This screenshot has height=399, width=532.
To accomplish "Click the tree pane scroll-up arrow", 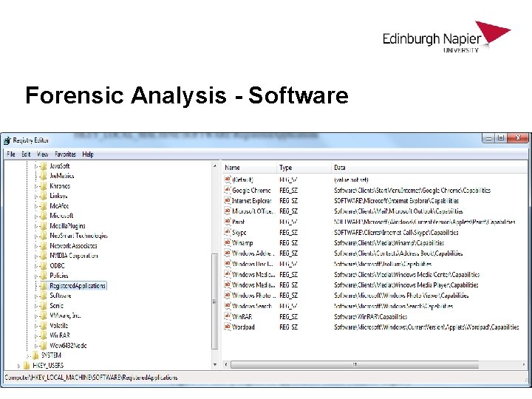I will pyautogui.click(x=214, y=166).
